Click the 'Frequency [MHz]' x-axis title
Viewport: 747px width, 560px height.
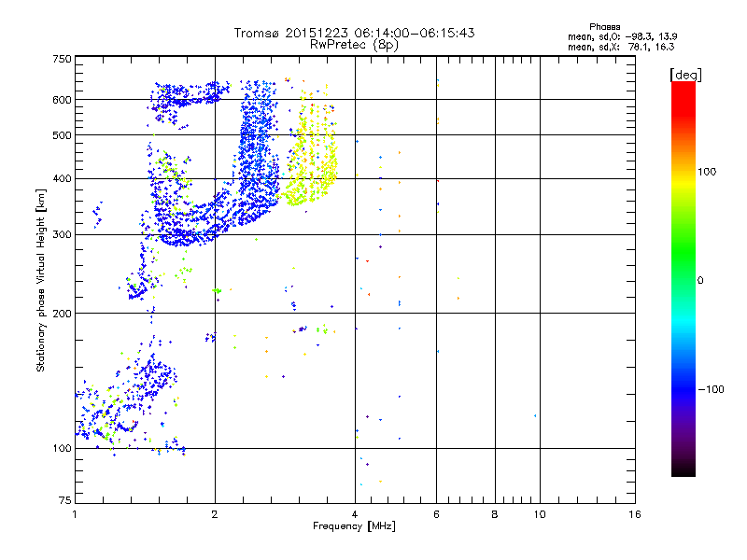pyautogui.click(x=354, y=526)
